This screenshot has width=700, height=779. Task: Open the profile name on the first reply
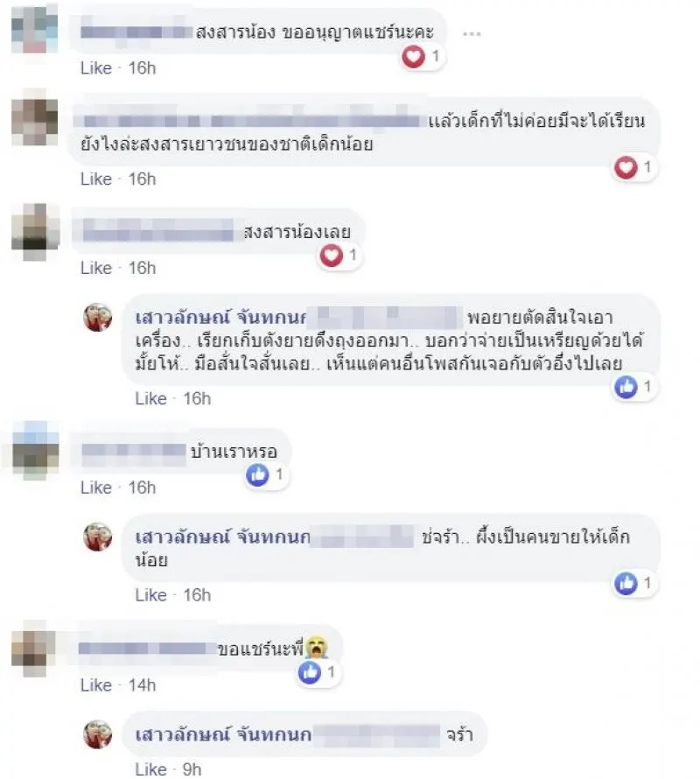220,317
